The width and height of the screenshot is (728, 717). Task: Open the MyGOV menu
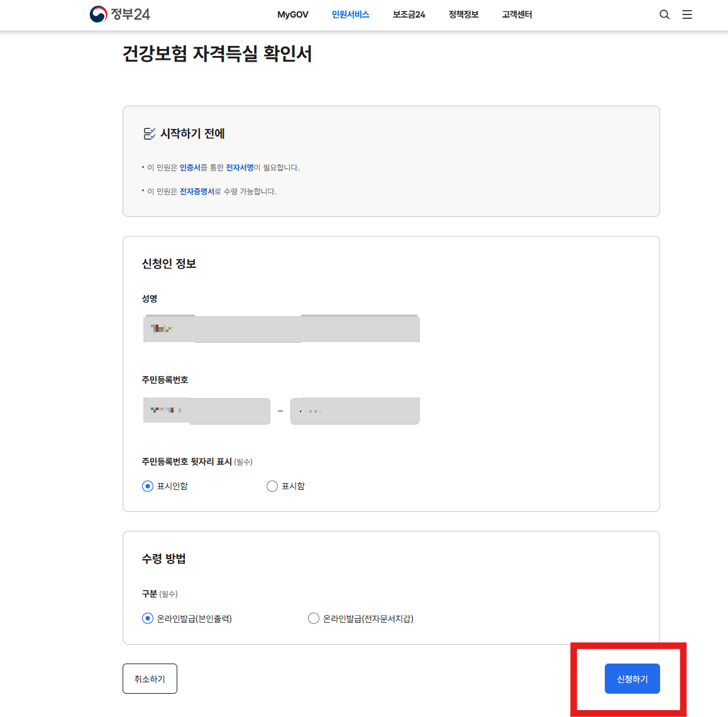292,14
